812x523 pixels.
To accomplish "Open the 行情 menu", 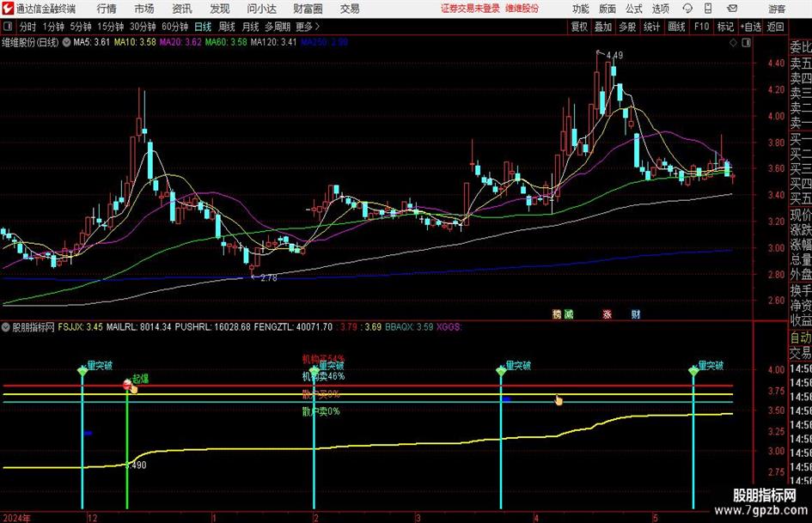I will tap(107, 9).
